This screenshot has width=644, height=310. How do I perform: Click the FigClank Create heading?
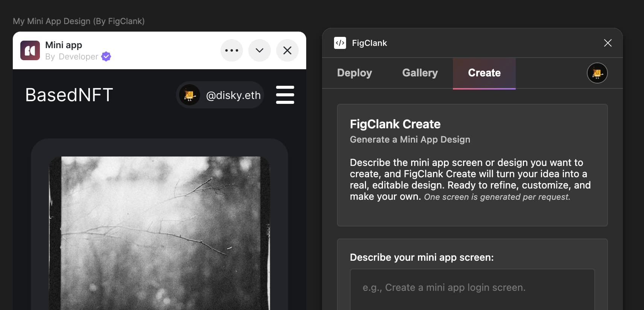(395, 124)
